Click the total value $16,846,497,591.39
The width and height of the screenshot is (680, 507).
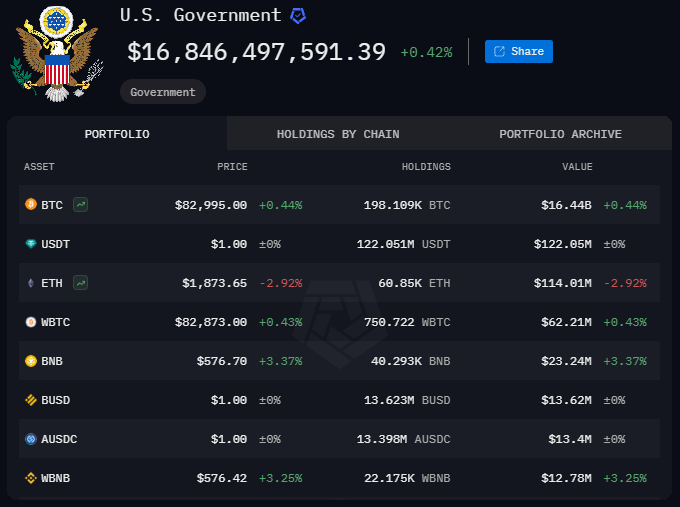256,52
